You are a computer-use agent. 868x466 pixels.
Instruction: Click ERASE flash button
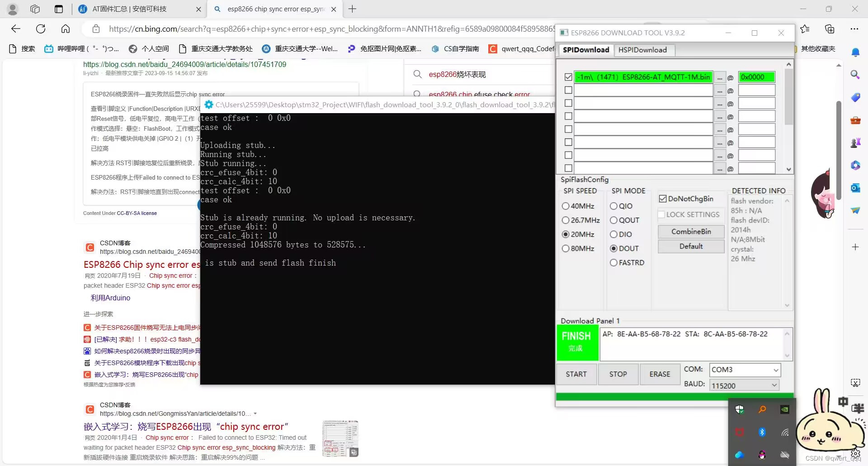[x=660, y=374]
